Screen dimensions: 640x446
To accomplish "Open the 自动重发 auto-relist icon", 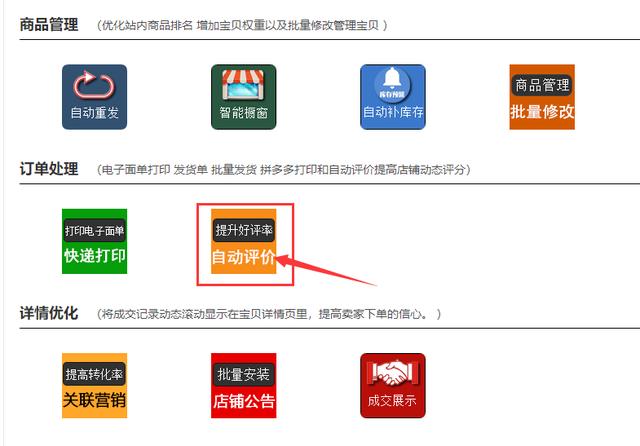I will pyautogui.click(x=94, y=97).
